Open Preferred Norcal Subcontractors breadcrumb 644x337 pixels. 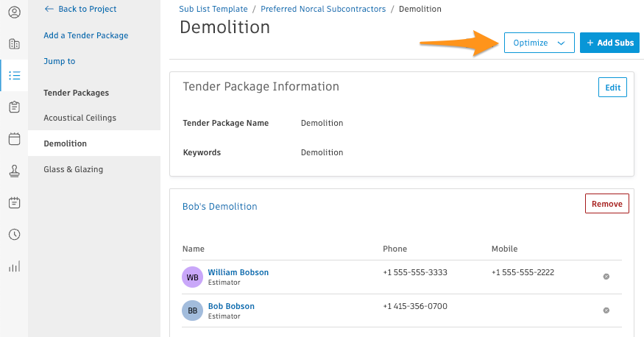(x=322, y=9)
